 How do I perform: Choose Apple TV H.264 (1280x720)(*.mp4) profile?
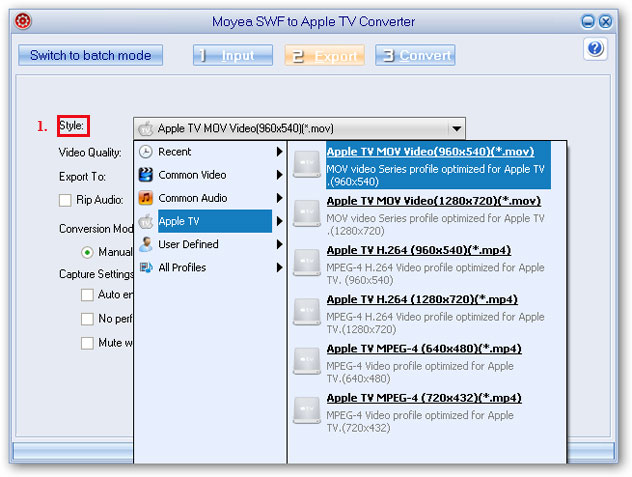point(422,299)
